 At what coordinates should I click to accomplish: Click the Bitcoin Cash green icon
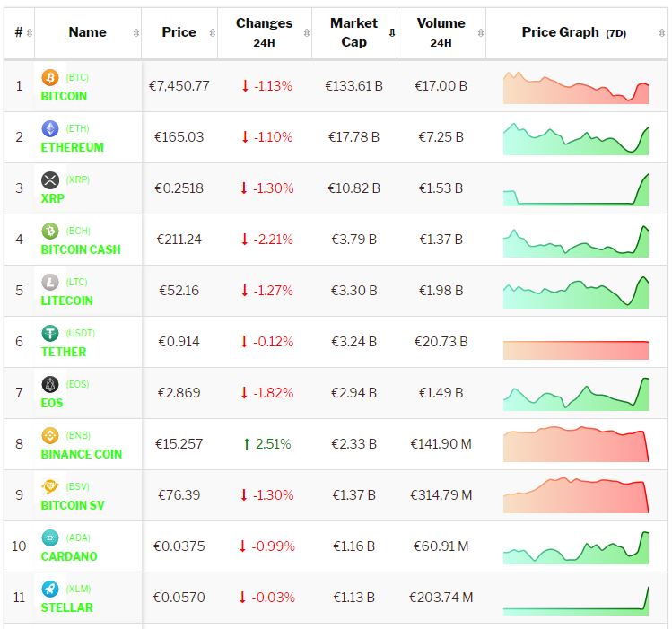pyautogui.click(x=50, y=232)
